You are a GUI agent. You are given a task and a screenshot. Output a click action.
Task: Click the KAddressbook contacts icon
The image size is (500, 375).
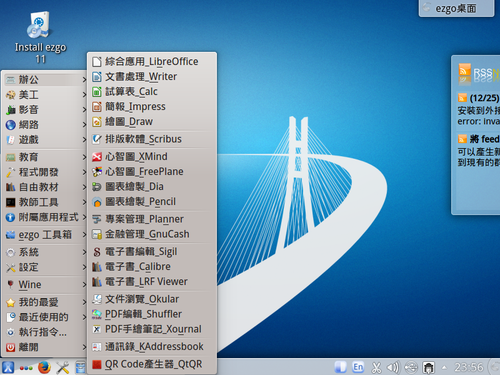click(x=97, y=347)
